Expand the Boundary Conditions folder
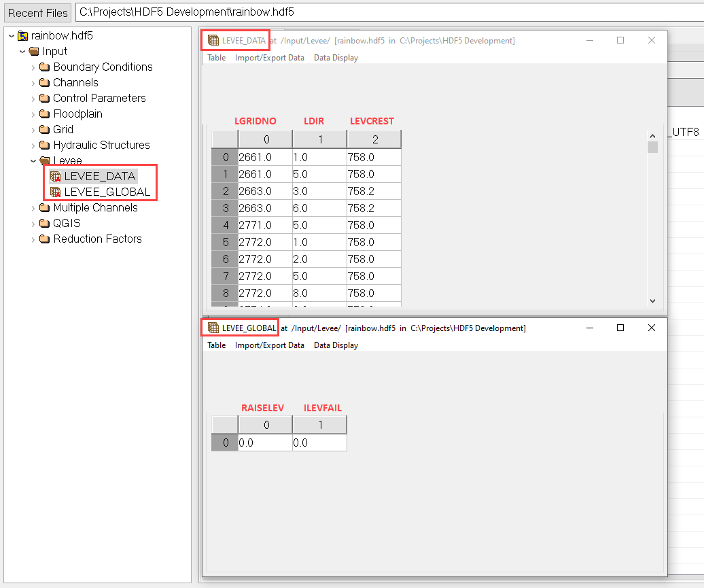Screen dimensions: 704x588 33,67
